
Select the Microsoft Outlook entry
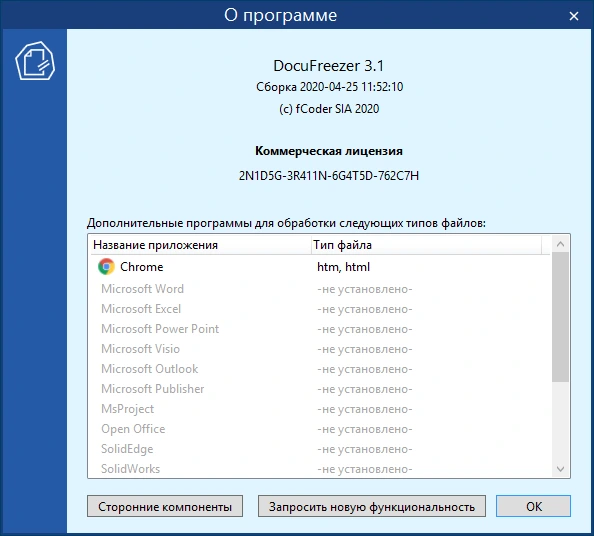tap(320, 369)
